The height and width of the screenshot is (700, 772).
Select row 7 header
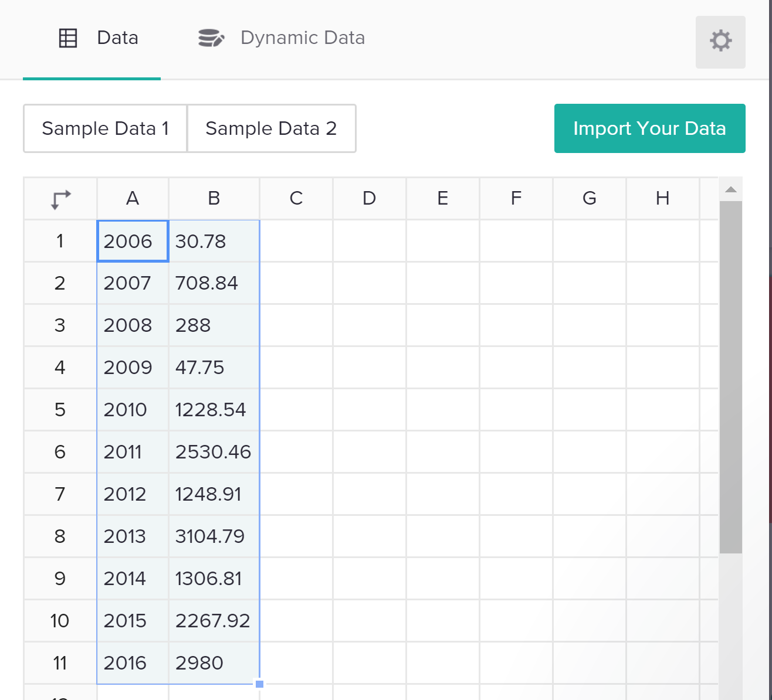tap(60, 494)
